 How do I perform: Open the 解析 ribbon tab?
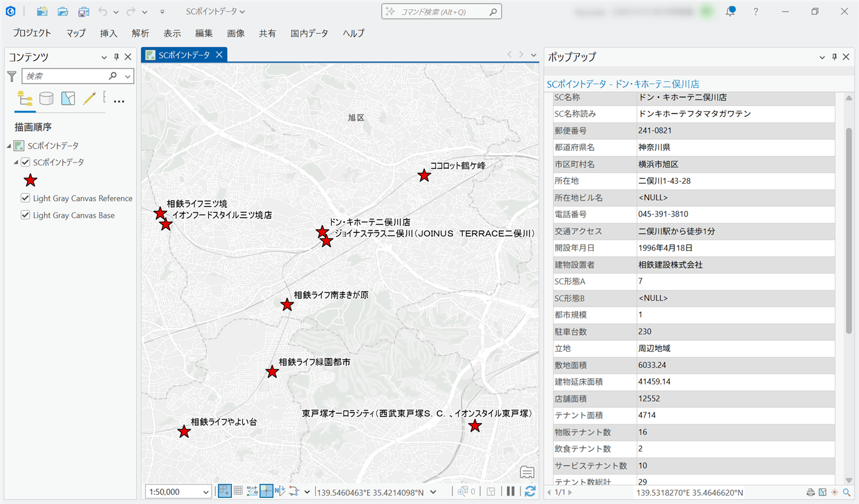(x=140, y=33)
